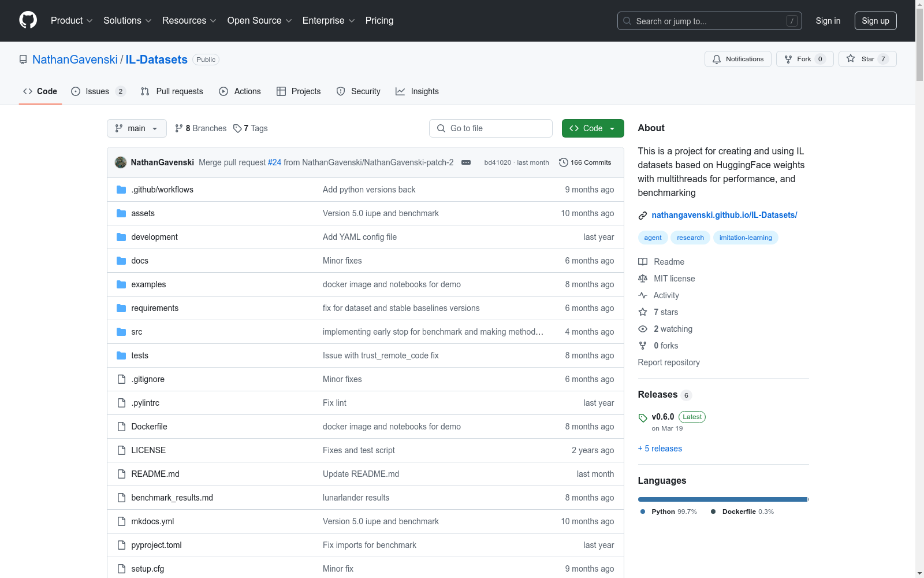
Task: Click the Dockerfile file icon
Action: pyautogui.click(x=121, y=427)
